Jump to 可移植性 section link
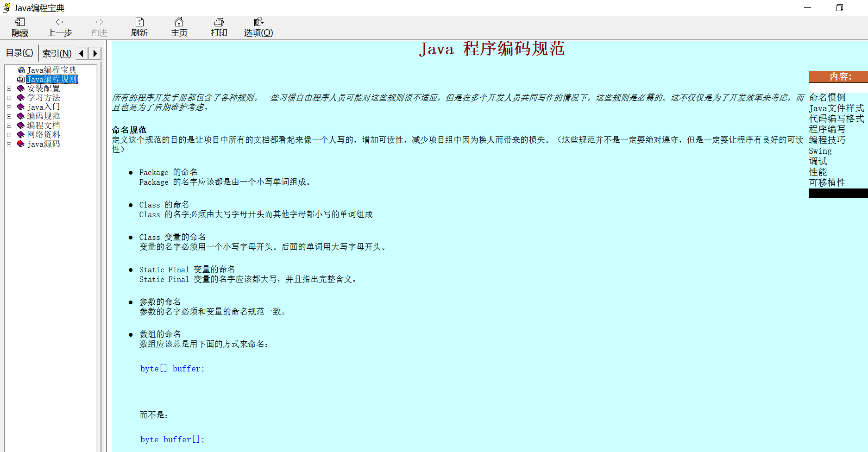 (x=827, y=183)
